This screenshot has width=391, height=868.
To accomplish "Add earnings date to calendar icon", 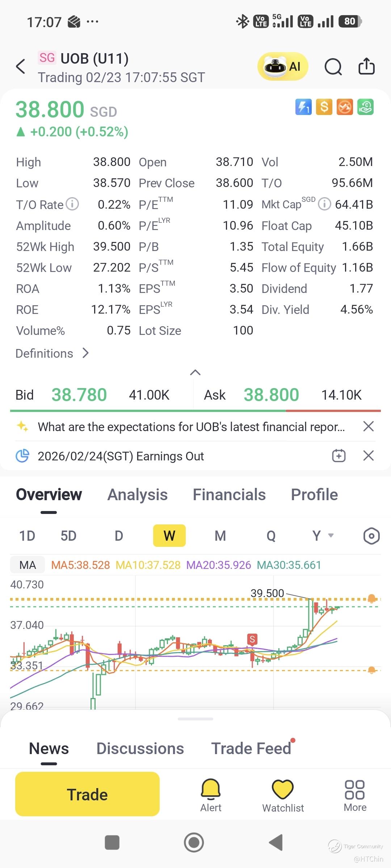I will tap(339, 456).
